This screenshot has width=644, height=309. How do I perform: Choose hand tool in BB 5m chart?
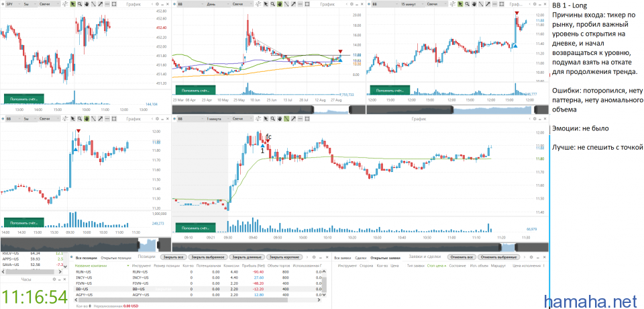[87, 119]
